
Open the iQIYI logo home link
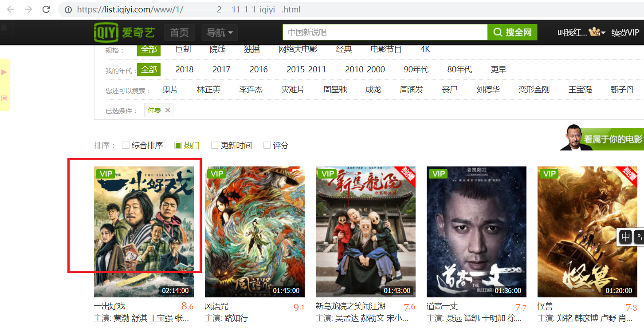[125, 32]
